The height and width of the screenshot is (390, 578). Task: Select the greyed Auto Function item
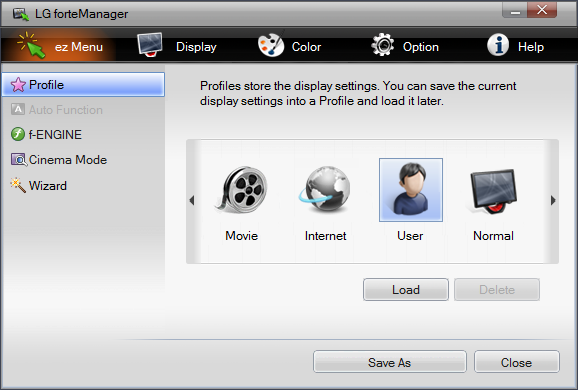coord(83,109)
